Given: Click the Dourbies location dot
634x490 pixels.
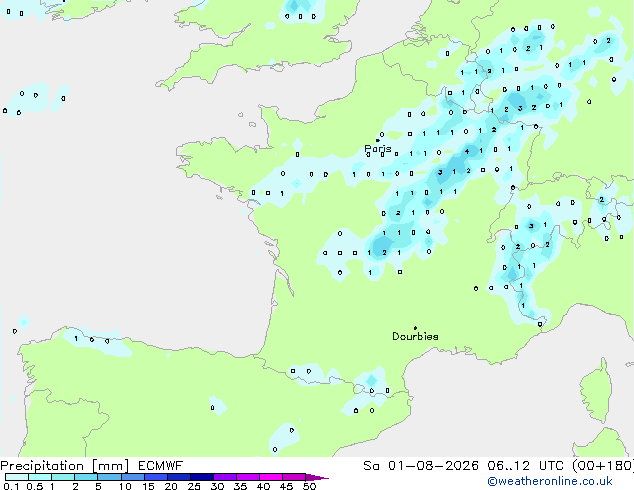Looking at the screenshot, I should pyautogui.click(x=415, y=328).
